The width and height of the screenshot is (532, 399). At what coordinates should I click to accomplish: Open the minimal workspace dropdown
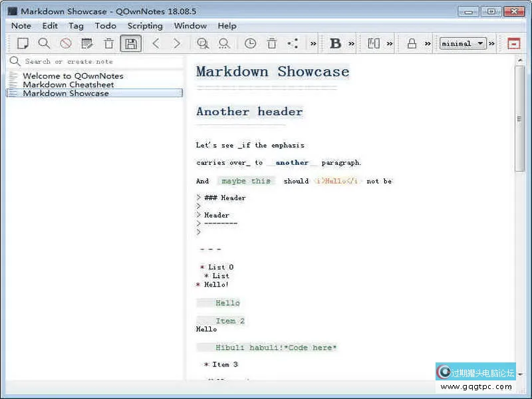[x=463, y=44]
